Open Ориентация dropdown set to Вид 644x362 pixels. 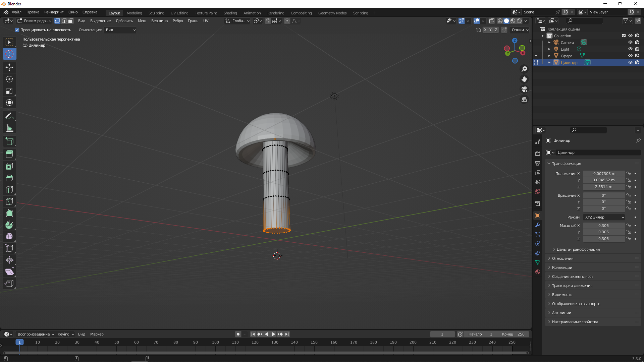pyautogui.click(x=120, y=30)
